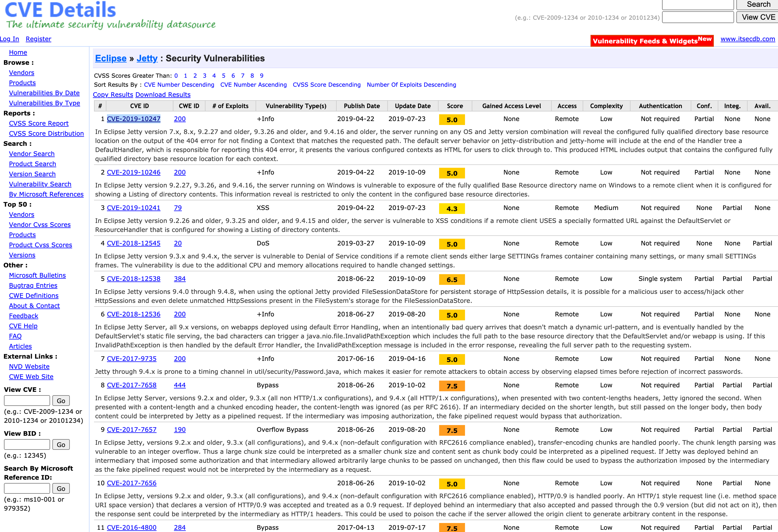Screen dimensions: 778x532
Task: Focus the sidebar View CVE input
Action: point(27,401)
